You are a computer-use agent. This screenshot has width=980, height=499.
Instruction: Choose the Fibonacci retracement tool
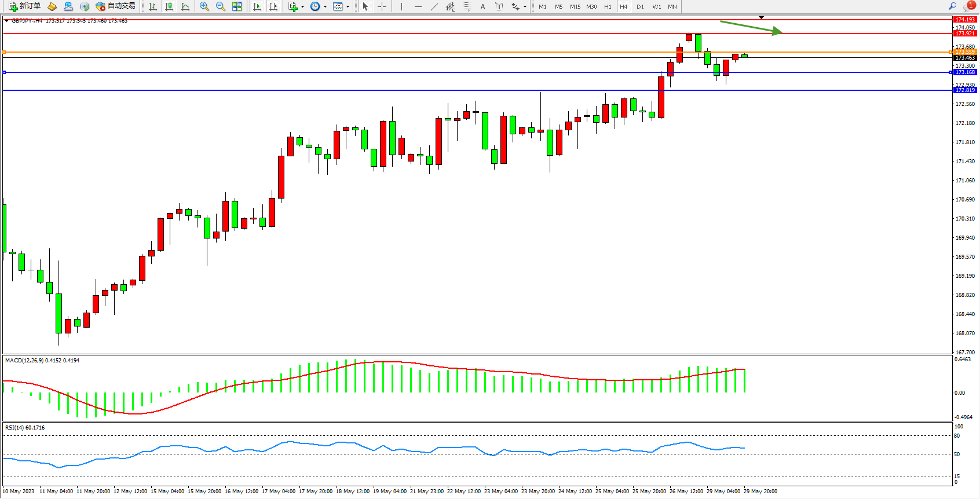(x=466, y=6)
